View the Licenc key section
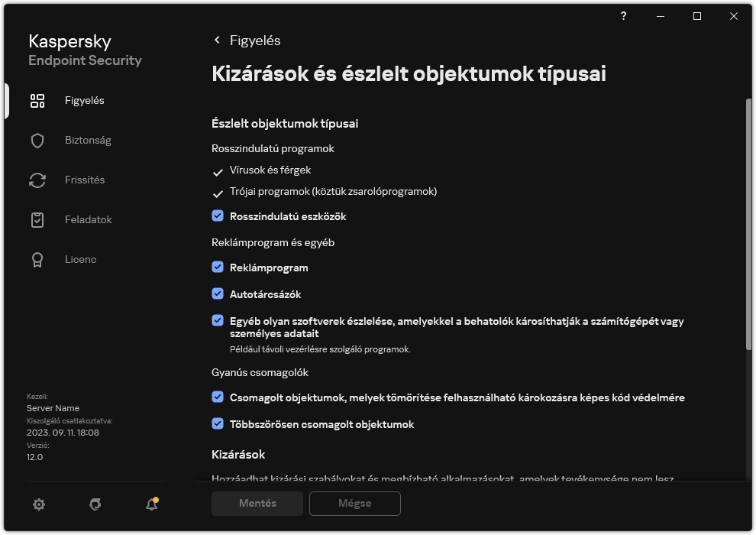Screen dimensions: 756x535 79,259
